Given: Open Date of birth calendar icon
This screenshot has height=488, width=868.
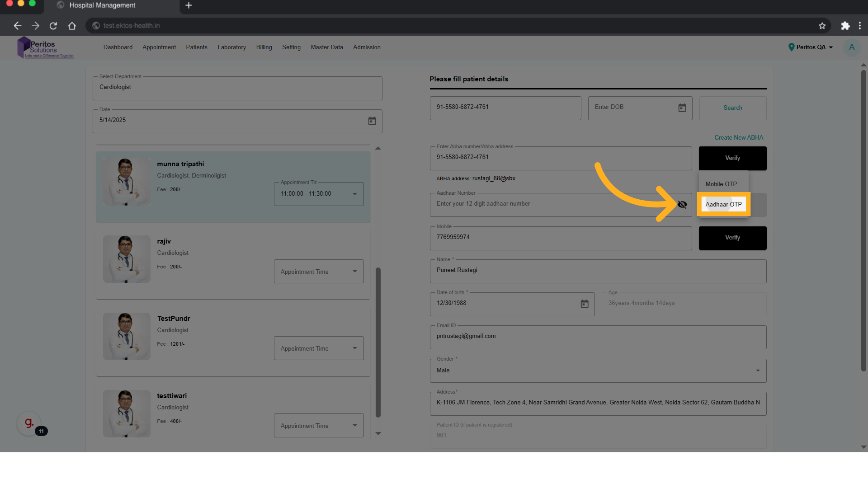Looking at the screenshot, I should (x=585, y=304).
